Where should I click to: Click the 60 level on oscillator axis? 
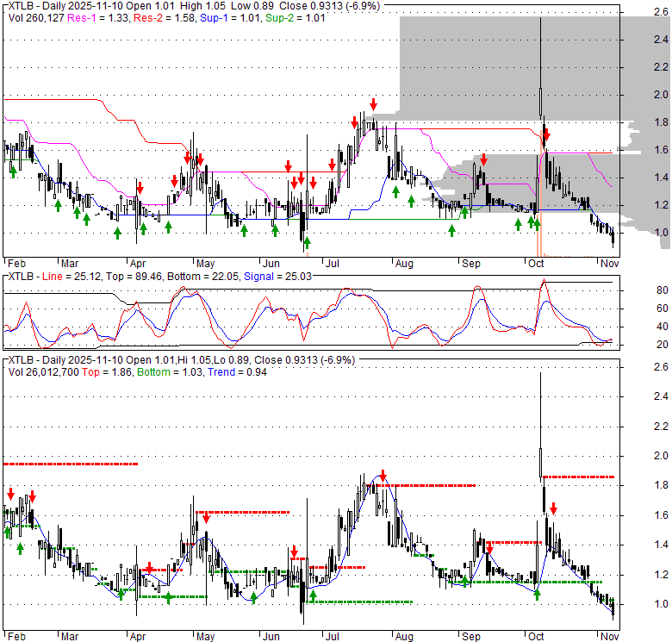[663, 309]
